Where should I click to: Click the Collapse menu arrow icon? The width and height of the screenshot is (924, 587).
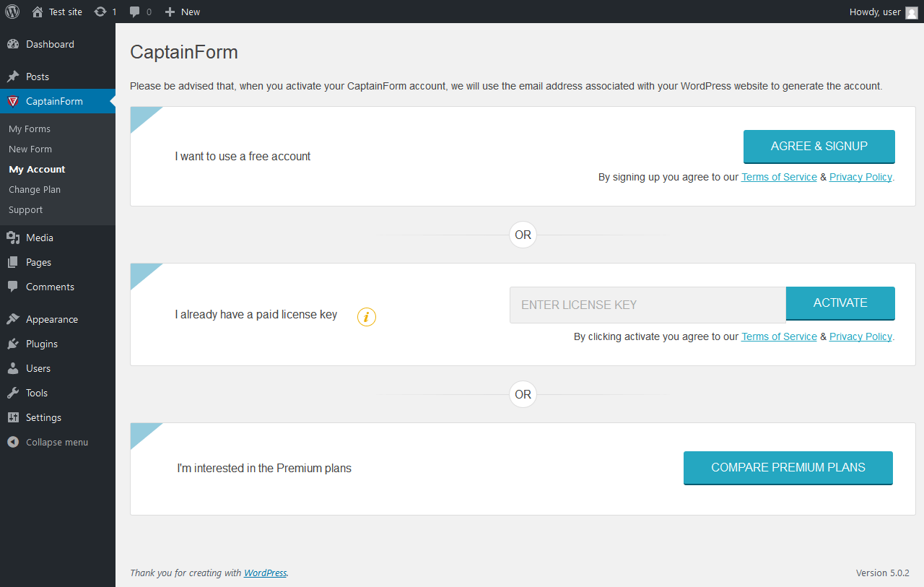(13, 442)
